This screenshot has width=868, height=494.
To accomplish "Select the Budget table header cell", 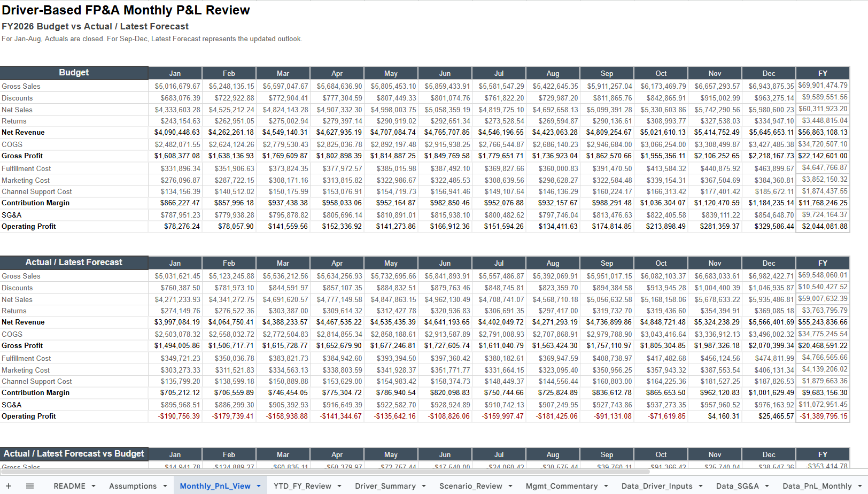I will tap(74, 72).
